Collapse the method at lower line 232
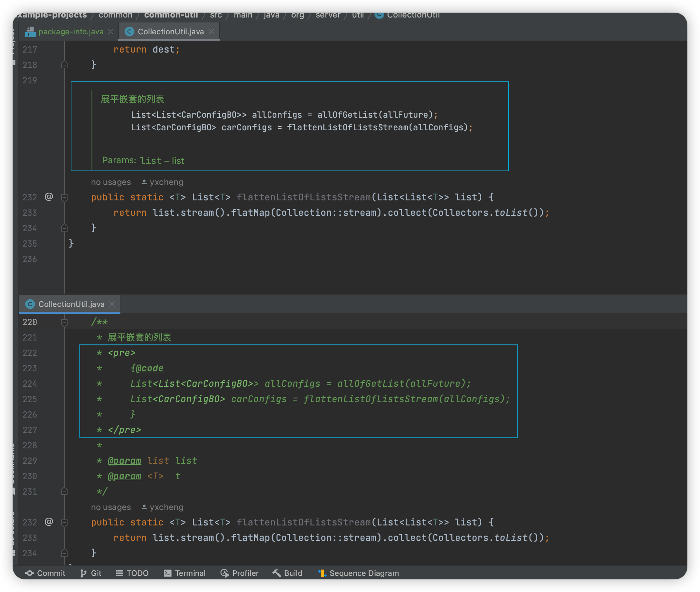This screenshot has width=700, height=592. (64, 523)
